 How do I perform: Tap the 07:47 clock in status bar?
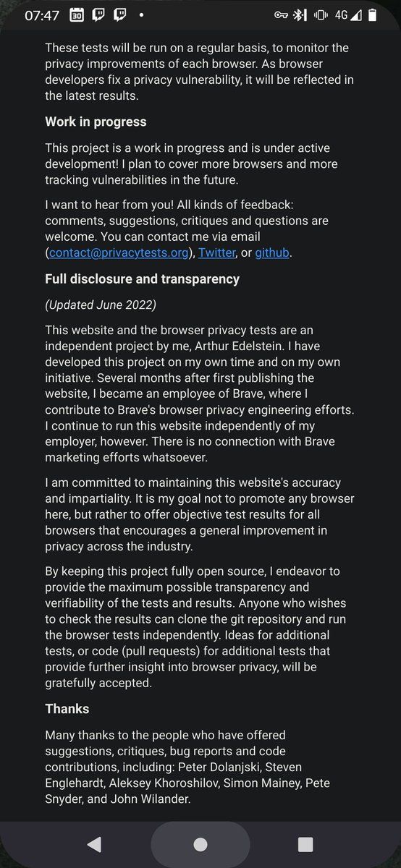(x=41, y=15)
